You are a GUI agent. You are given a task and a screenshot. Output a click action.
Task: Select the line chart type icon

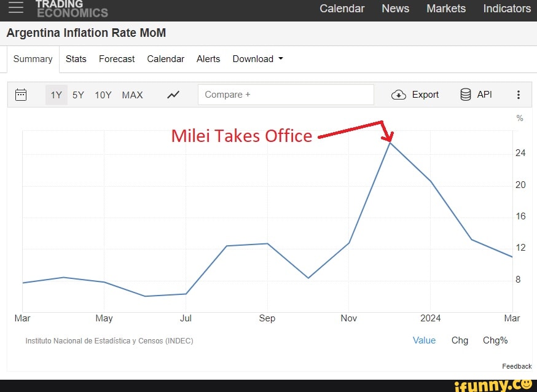[173, 95]
